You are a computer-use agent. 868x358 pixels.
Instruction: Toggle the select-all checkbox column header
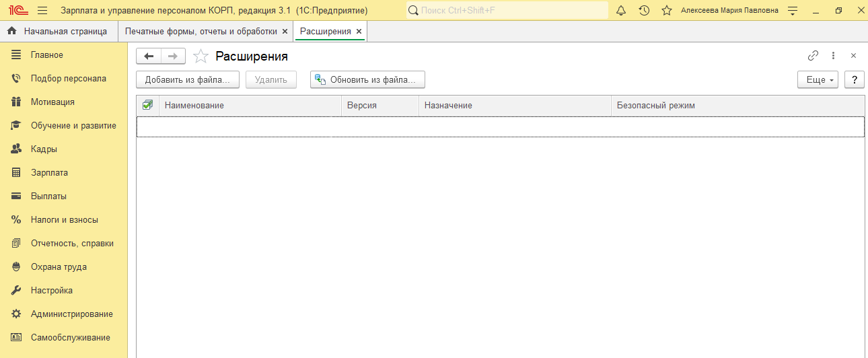pyautogui.click(x=147, y=105)
